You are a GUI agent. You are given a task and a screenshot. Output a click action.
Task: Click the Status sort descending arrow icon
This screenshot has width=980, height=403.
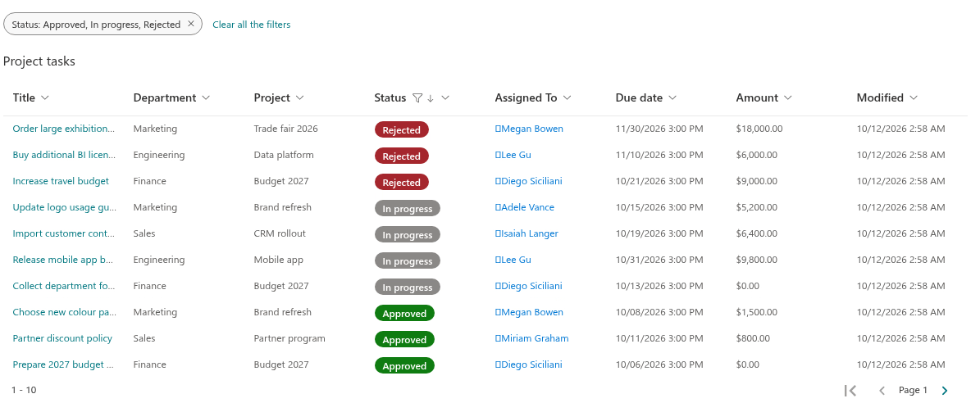pyautogui.click(x=431, y=98)
